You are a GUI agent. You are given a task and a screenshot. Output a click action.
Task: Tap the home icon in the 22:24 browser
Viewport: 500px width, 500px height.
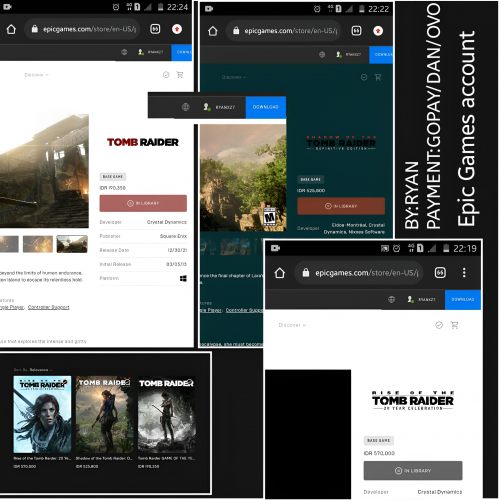click(x=11, y=29)
